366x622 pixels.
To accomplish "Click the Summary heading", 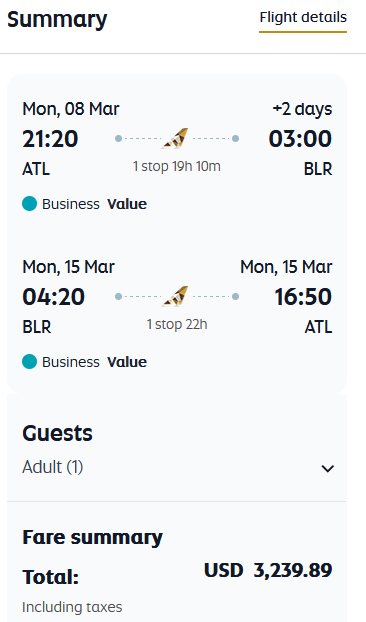I will (57, 19).
